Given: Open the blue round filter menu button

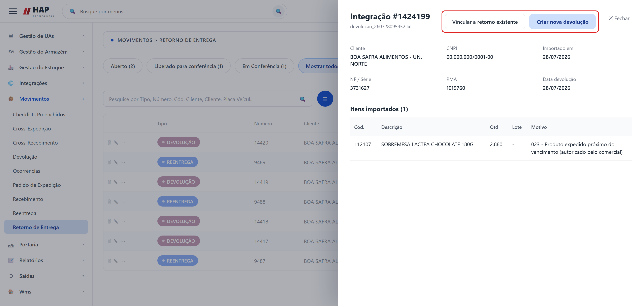Looking at the screenshot, I should [325, 99].
